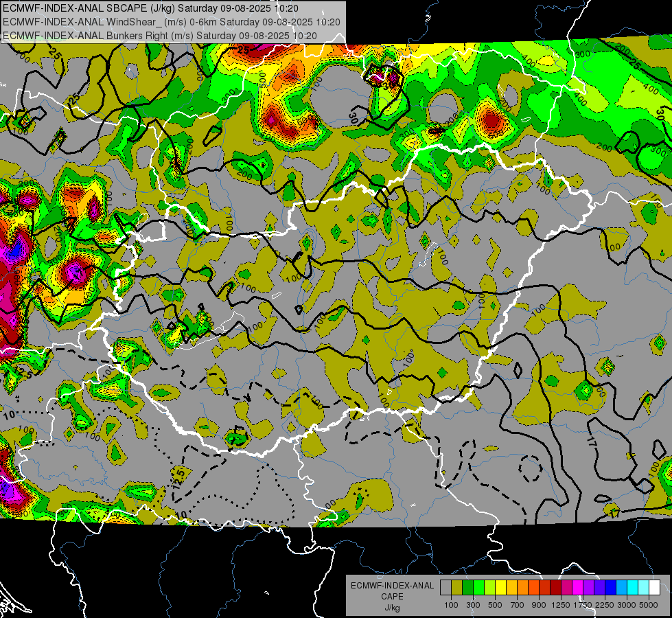Click the red-orange swatch before 900

[x=533, y=587]
